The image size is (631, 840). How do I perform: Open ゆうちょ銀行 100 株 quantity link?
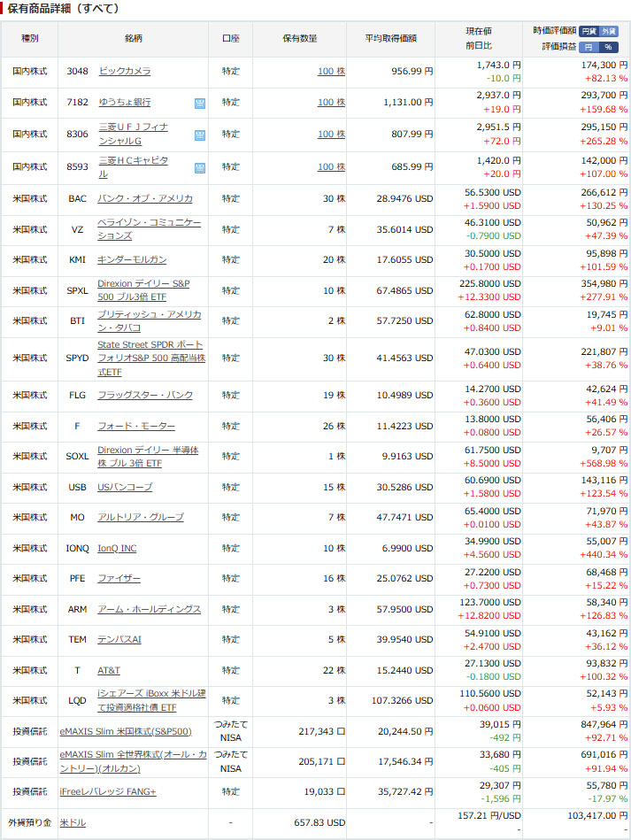(331, 103)
